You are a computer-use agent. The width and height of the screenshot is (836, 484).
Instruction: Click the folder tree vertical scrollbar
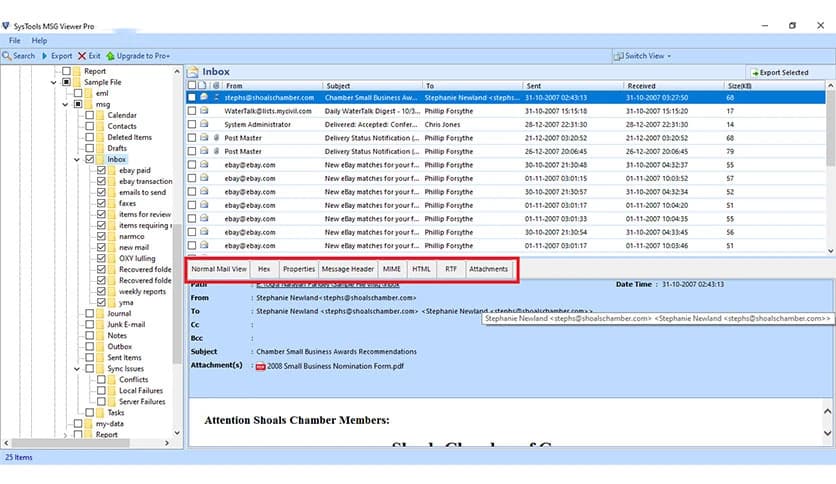click(x=177, y=293)
